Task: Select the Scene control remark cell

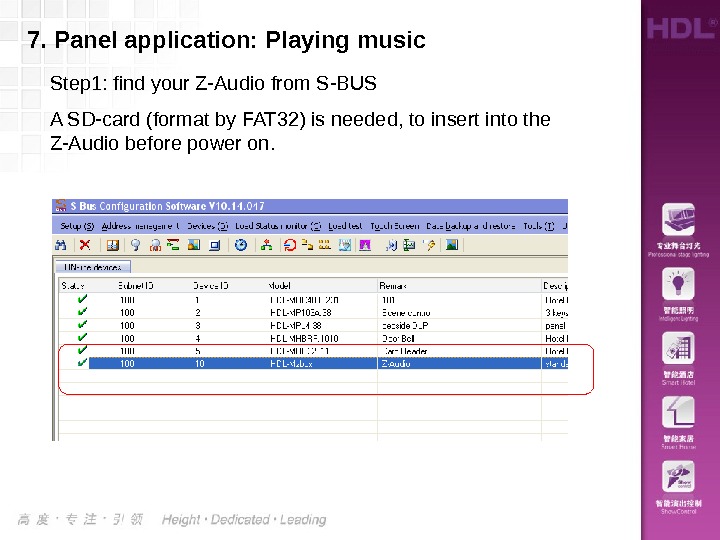Action: [x=459, y=313]
